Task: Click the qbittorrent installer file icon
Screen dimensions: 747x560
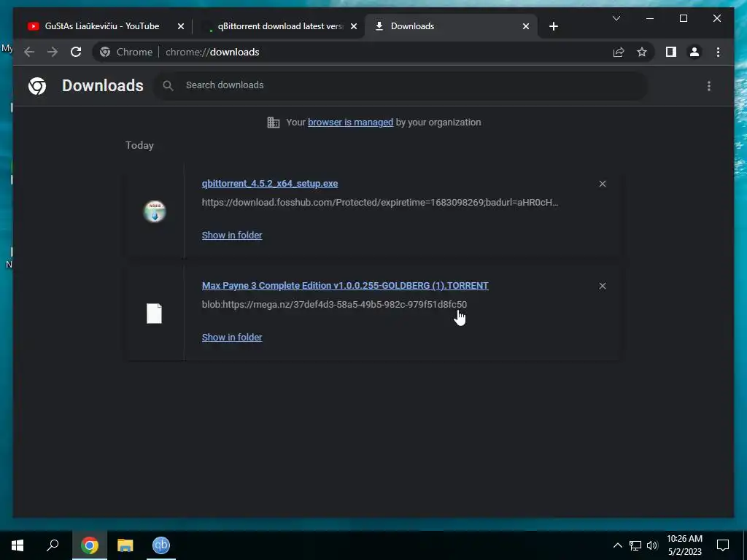Action: click(x=155, y=211)
